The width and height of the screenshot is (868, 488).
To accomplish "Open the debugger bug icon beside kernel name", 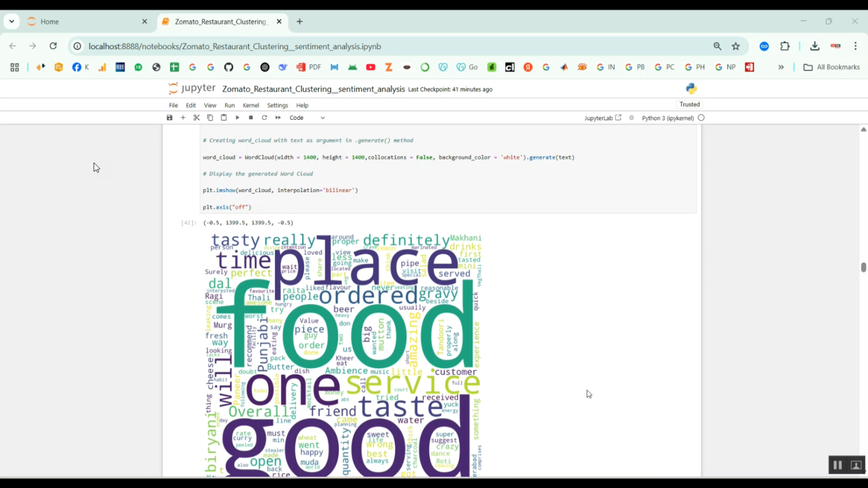I will pos(631,117).
